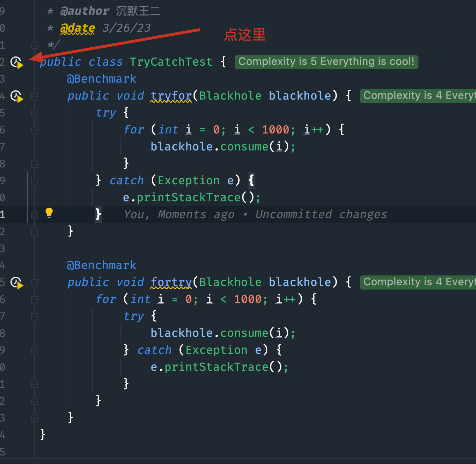Click the tryfor method name
This screenshot has width=476, height=464.
(x=171, y=96)
